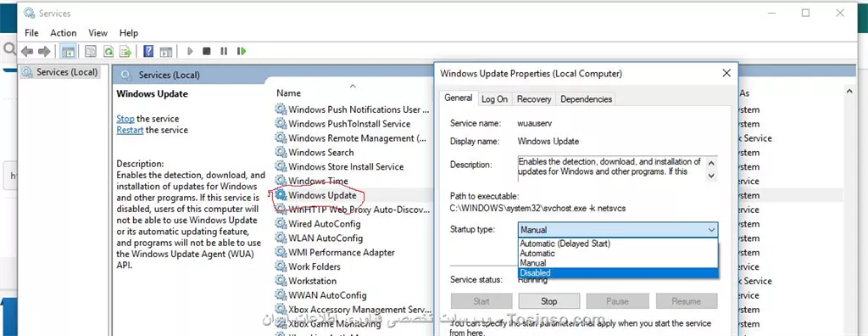Click the Pause Service icon in the toolbar
The height and width of the screenshot is (336, 868).
coord(224,52)
